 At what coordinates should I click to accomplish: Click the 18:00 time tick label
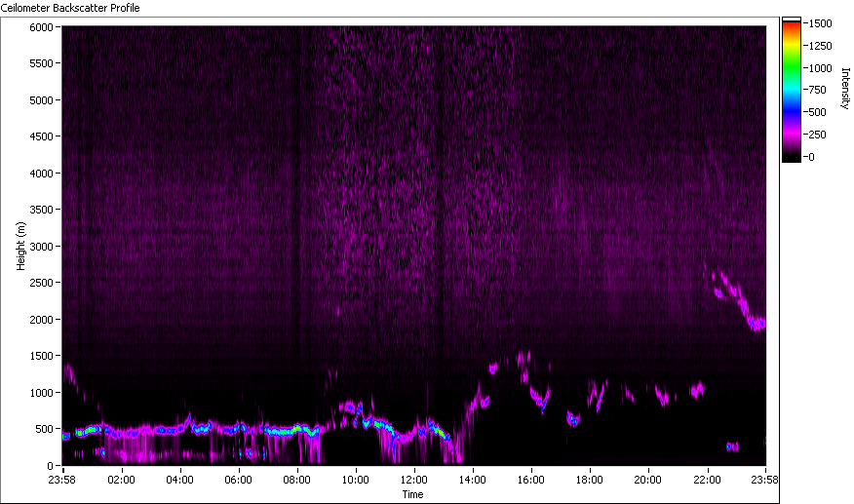[590, 480]
